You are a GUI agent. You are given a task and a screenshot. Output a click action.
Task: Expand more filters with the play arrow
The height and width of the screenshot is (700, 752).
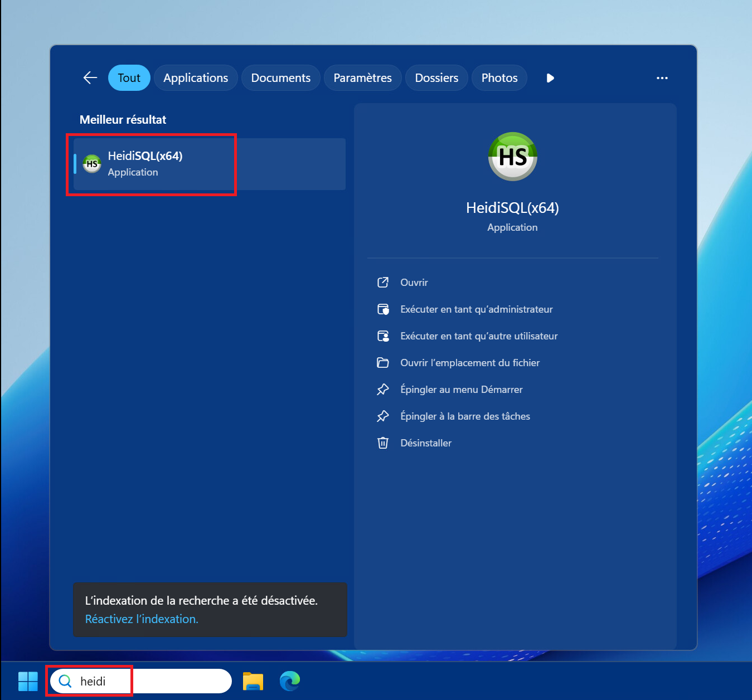[550, 78]
